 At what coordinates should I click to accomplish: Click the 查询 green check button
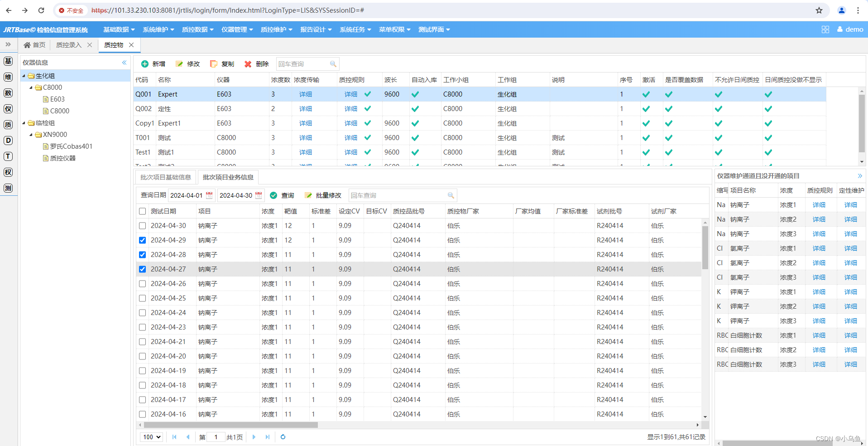tap(273, 195)
